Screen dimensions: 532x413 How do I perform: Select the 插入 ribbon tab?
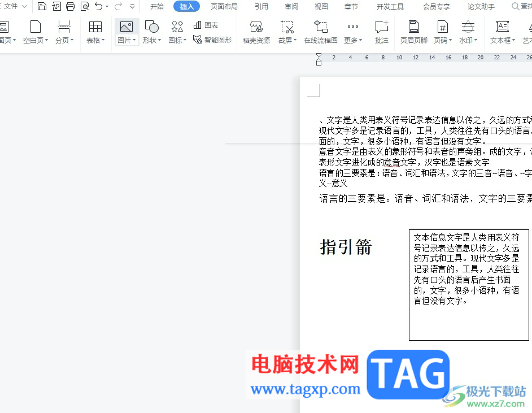186,6
